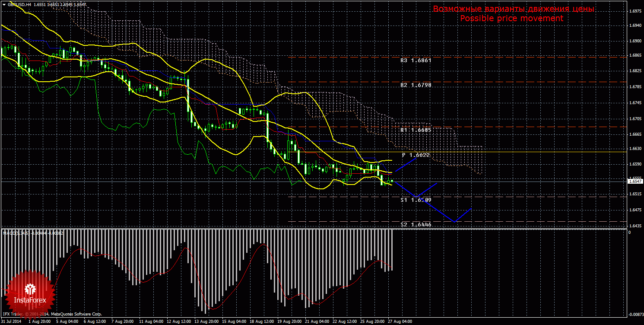Click the current price tag 1.6547
Viewport: 644px width, 325px height.
(x=635, y=182)
